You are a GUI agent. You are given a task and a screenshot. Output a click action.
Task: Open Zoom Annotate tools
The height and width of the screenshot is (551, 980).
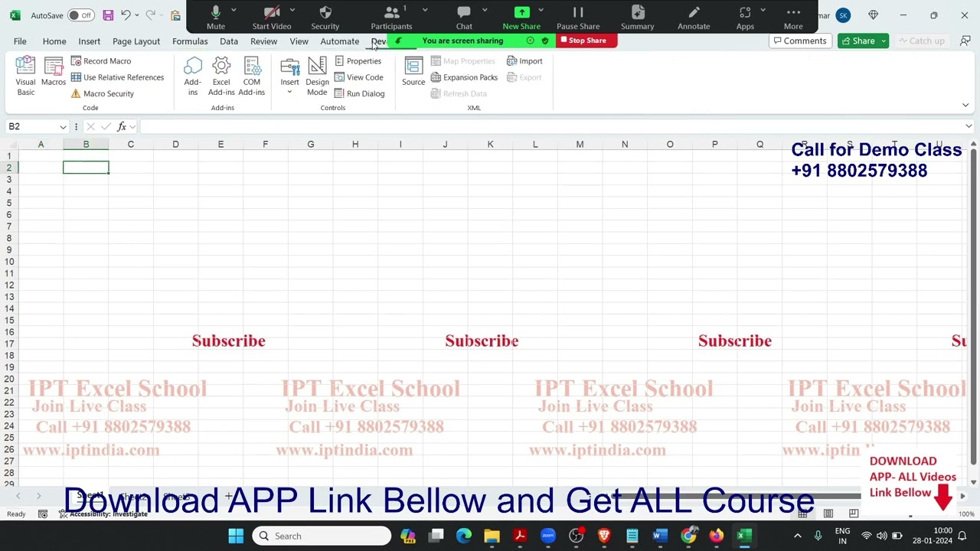pos(694,17)
